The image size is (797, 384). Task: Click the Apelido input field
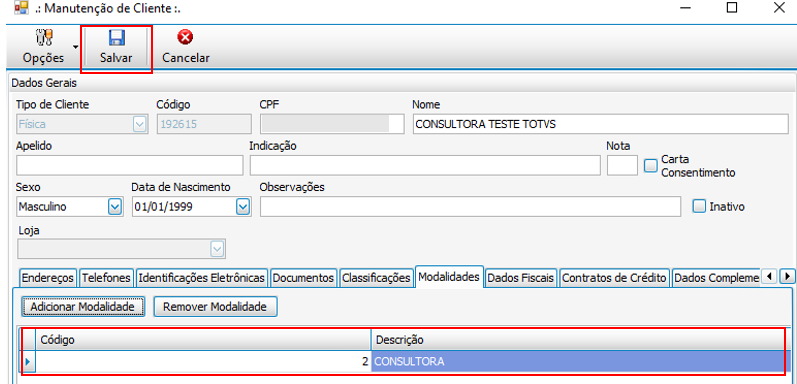[130, 165]
